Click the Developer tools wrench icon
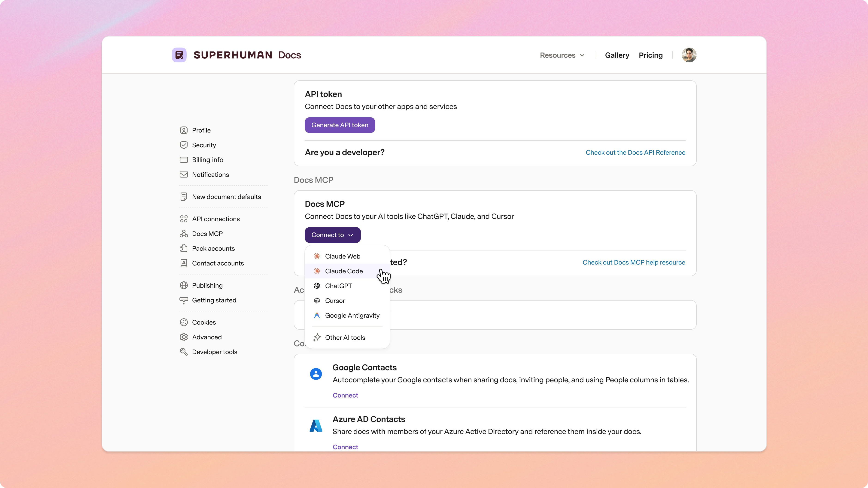868x488 pixels. click(x=184, y=352)
